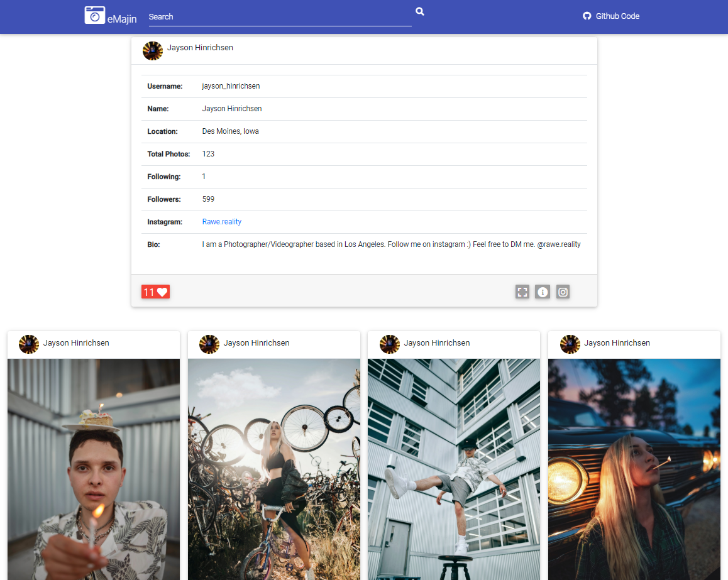728x580 pixels.
Task: Click Jayson Hinrichsen's name in the profile header
Action: (x=200, y=47)
